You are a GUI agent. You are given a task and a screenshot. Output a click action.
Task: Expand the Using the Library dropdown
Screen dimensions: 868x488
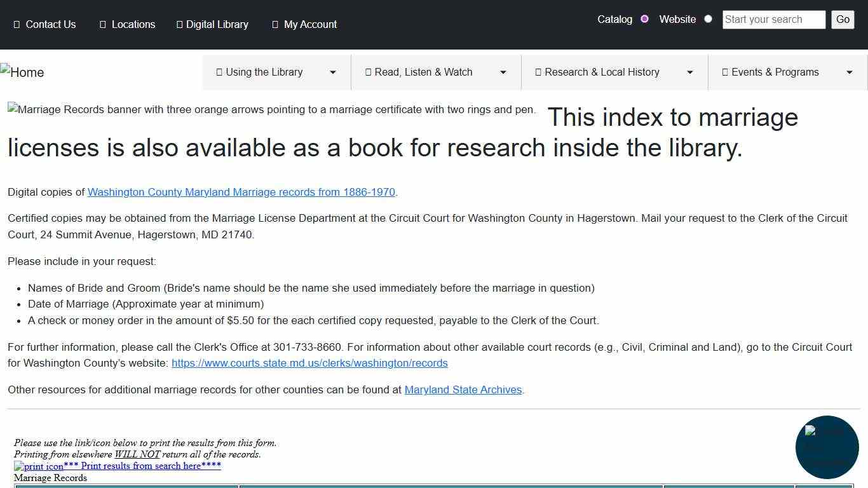coord(333,72)
